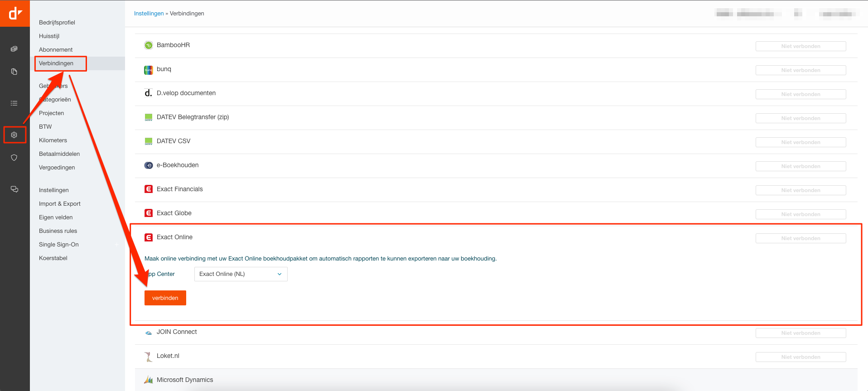This screenshot has height=391, width=868.
Task: Open Koerstabel settings page
Action: 53,258
